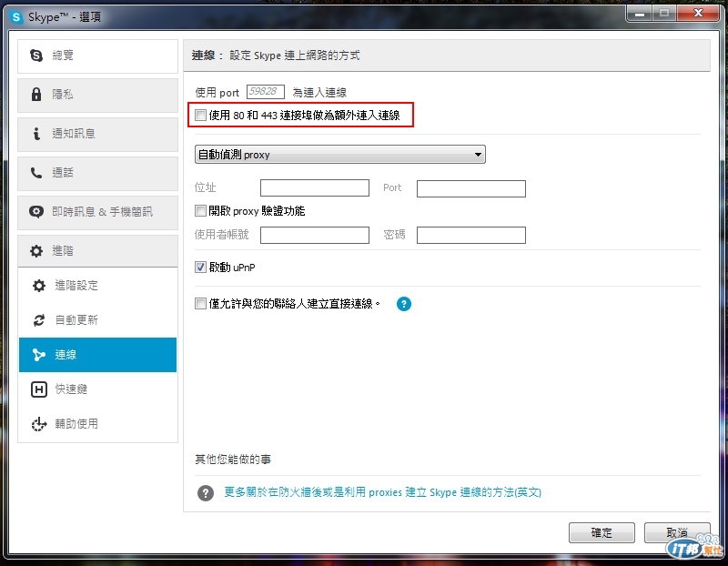Check 僅允許與您的聯絡人建立直接連線 option
The height and width of the screenshot is (566, 728).
200,304
